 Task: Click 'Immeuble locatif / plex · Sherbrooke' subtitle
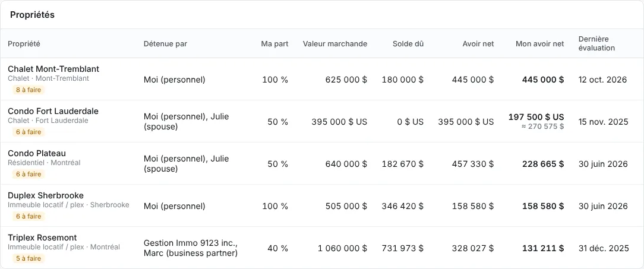point(68,205)
